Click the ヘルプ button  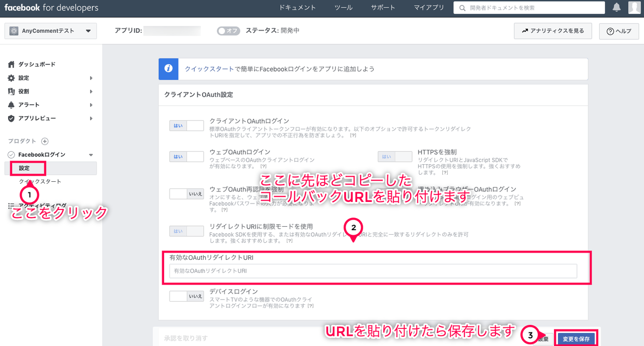tap(618, 31)
